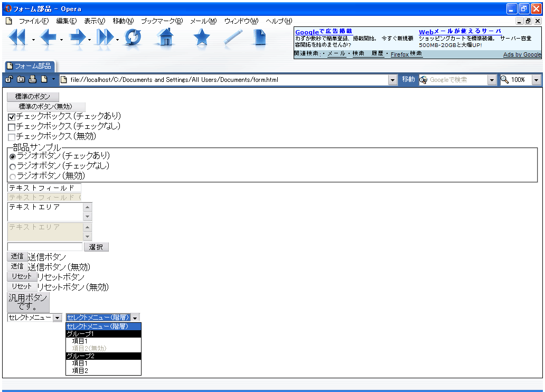Click the star Bookmarks icon

click(201, 37)
